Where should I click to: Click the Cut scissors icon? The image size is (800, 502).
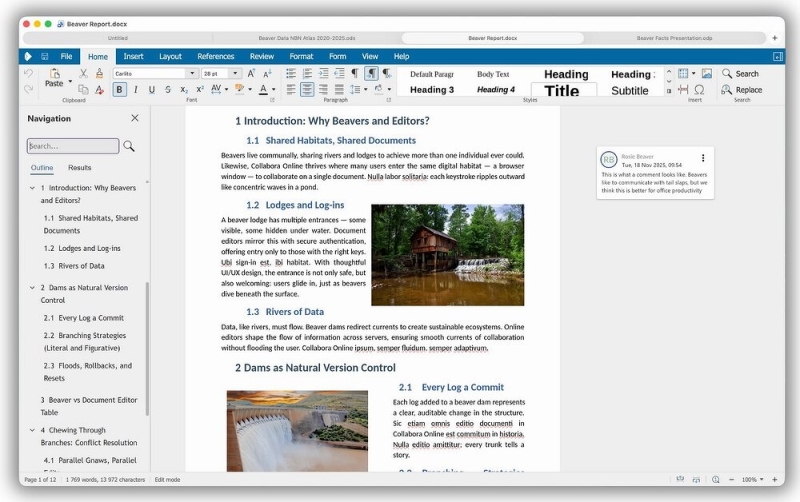tap(83, 73)
